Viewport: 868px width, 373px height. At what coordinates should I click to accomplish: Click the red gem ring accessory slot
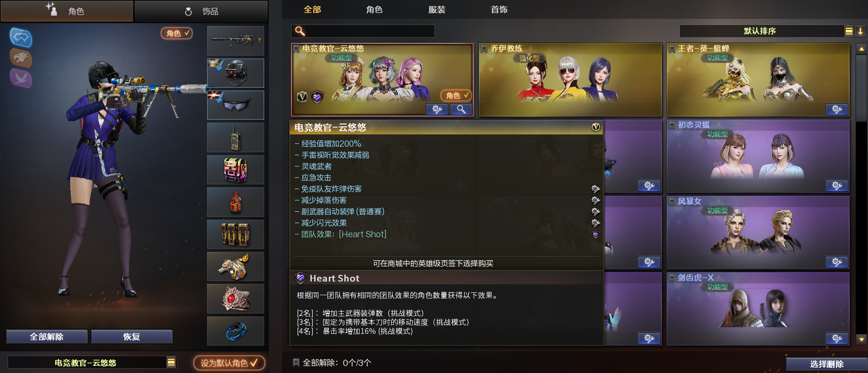(235, 298)
